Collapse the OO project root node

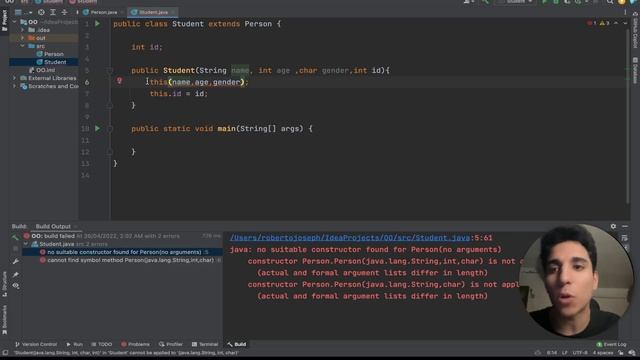coord(15,22)
